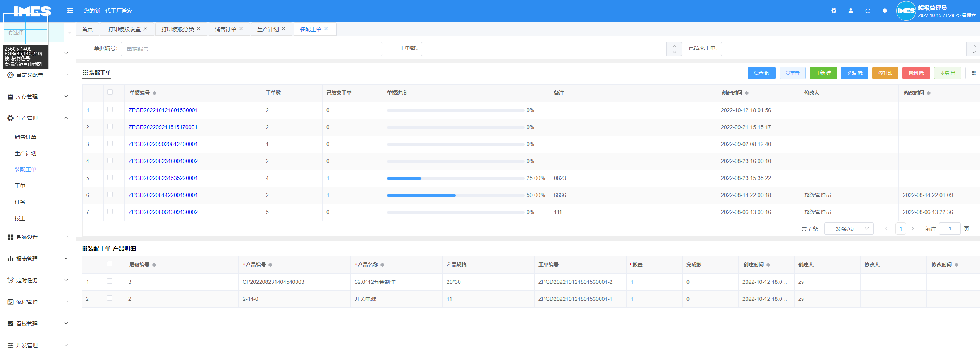980x363 pixels.
Task: Click the orange 打印 button
Action: 885,73
